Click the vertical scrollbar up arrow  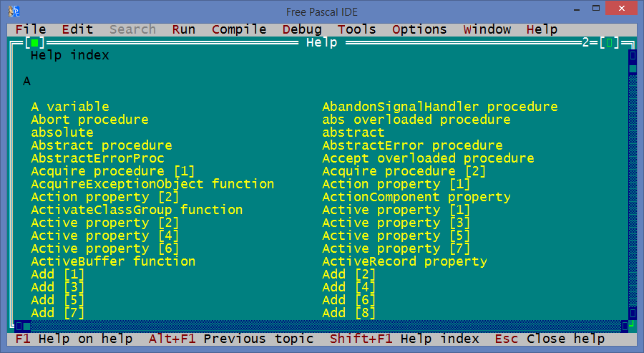[x=633, y=55]
